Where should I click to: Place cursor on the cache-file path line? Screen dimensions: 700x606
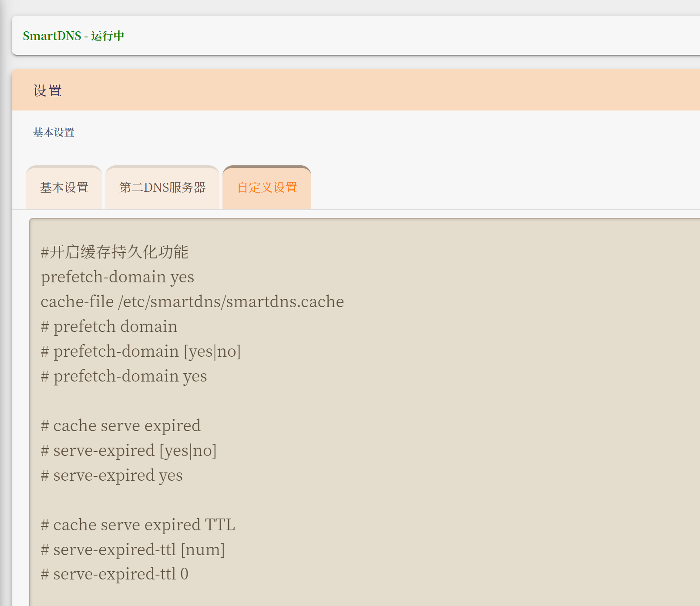tap(192, 301)
